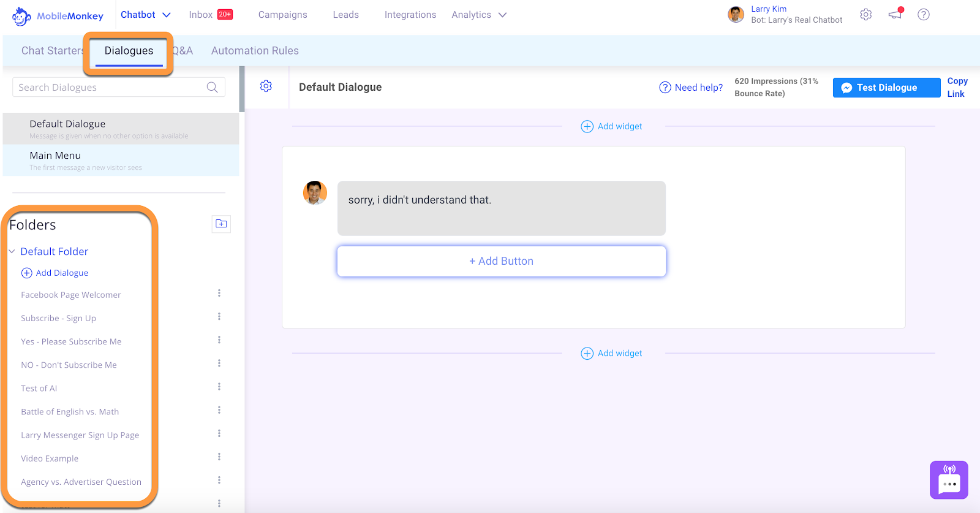This screenshot has width=980, height=513.
Task: Click the search magnifier icon
Action: click(x=212, y=87)
